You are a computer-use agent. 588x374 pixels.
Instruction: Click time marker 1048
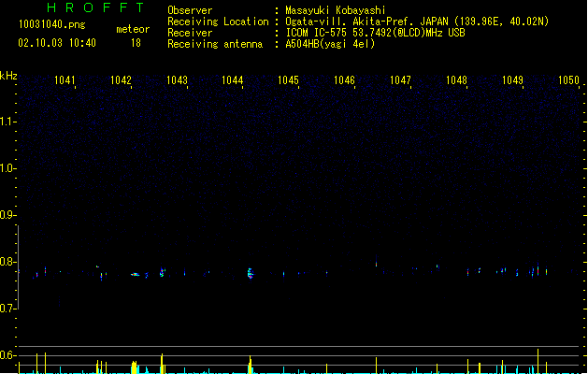click(456, 80)
